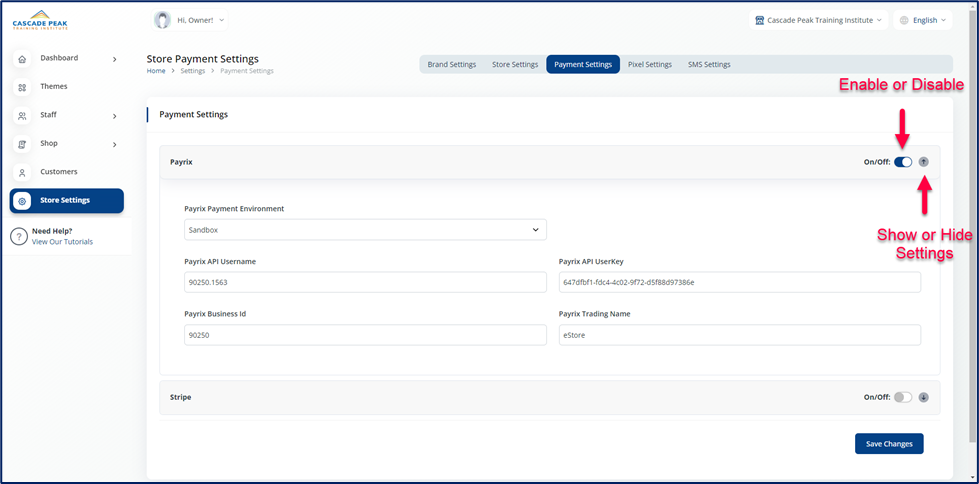Open the English language dropdown
This screenshot has width=979, height=484.
coord(923,20)
